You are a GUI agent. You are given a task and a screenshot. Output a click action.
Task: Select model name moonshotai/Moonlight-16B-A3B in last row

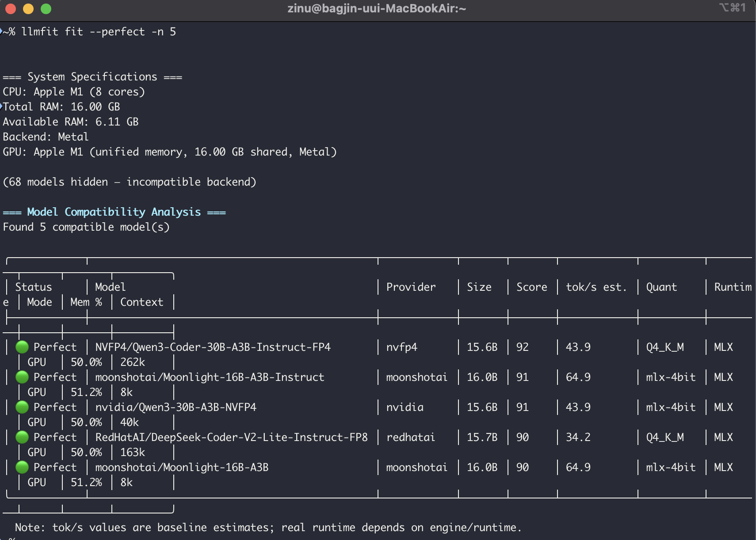[x=182, y=468]
